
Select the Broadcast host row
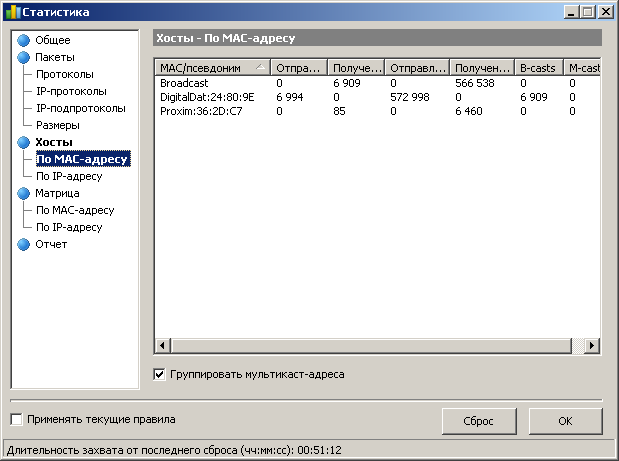pos(377,83)
